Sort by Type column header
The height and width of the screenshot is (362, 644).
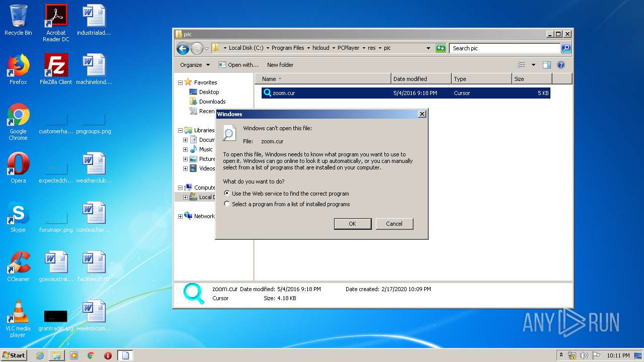(481, 79)
